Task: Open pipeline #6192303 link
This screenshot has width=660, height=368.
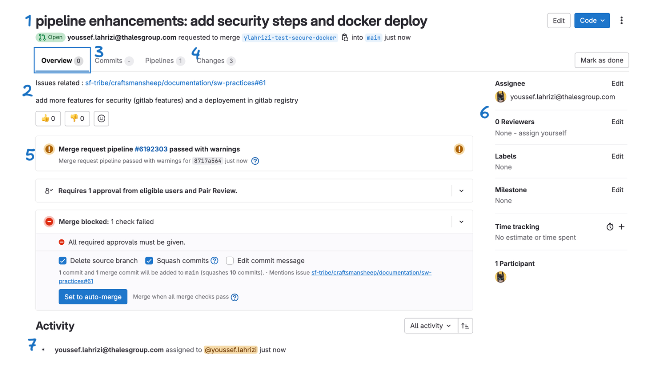Action: (x=151, y=149)
